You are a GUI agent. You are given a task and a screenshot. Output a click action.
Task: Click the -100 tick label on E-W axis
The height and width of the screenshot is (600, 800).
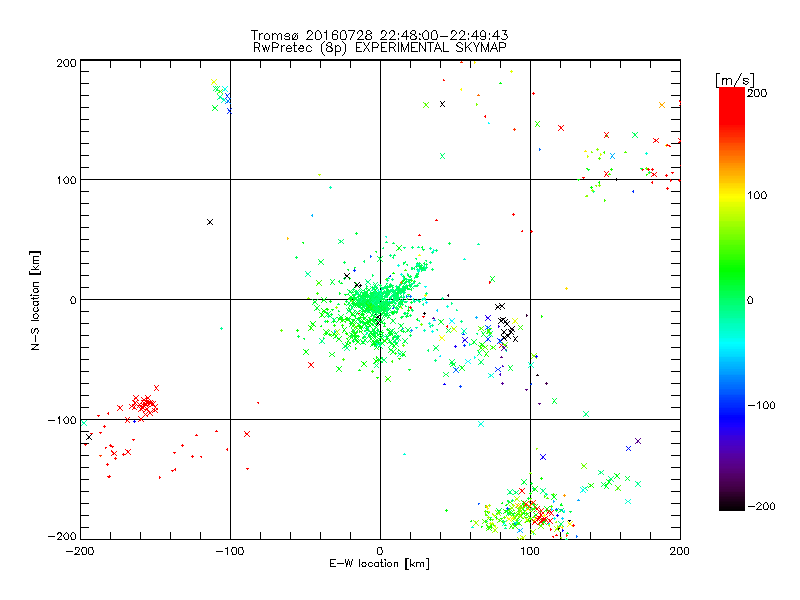(230, 551)
